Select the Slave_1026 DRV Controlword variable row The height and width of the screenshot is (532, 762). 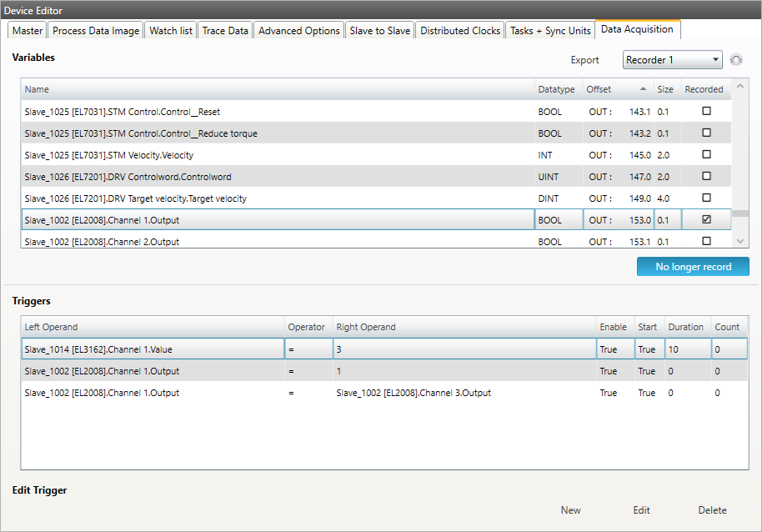tap(275, 177)
